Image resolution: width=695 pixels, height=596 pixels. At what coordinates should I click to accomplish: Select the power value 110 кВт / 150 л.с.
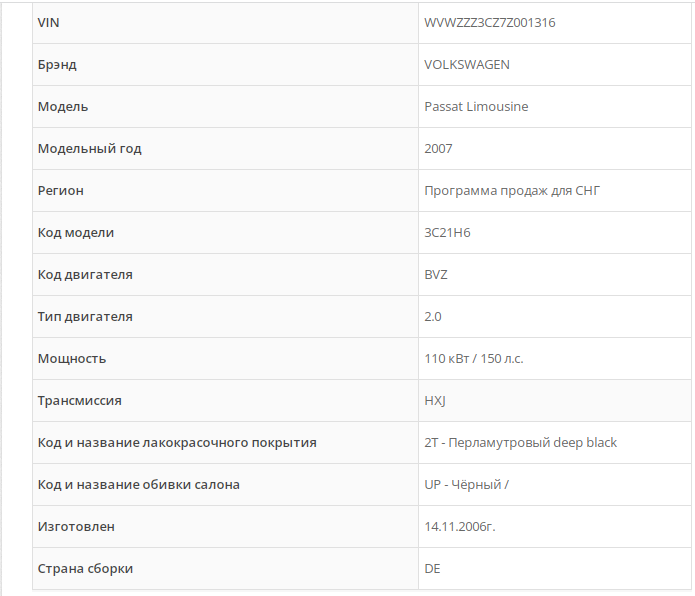[473, 358]
